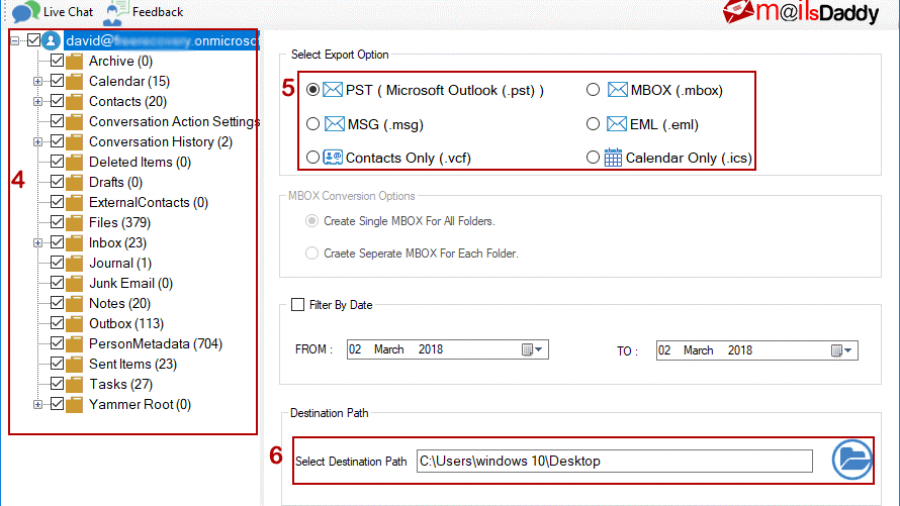Uncheck the Junk Email folder checkbox
The image size is (900, 506).
click(57, 283)
